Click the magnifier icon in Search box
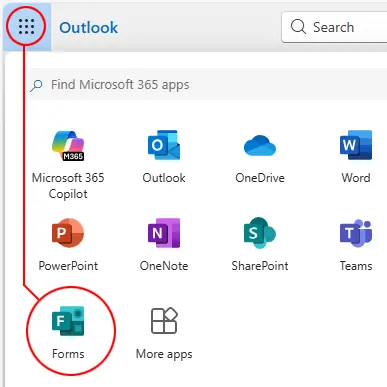The image size is (387, 387). tap(298, 27)
